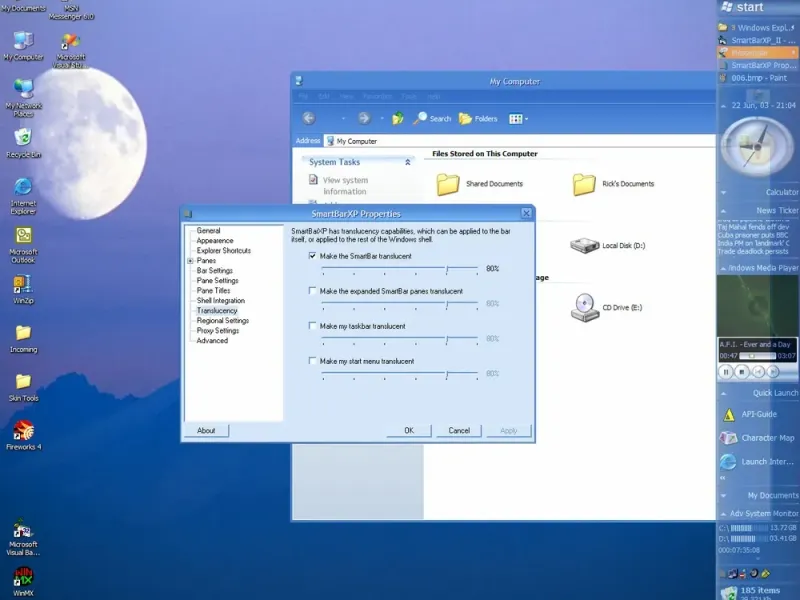Open Microsoft Visual Basic desktop shortcut
Viewport: 800px width, 600px height.
(x=23, y=538)
